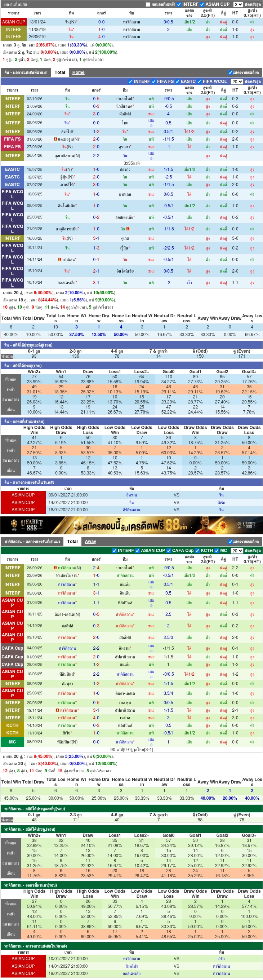Uncheck EASTC filter in China section
This screenshot has height=980, width=263.
(178, 81)
